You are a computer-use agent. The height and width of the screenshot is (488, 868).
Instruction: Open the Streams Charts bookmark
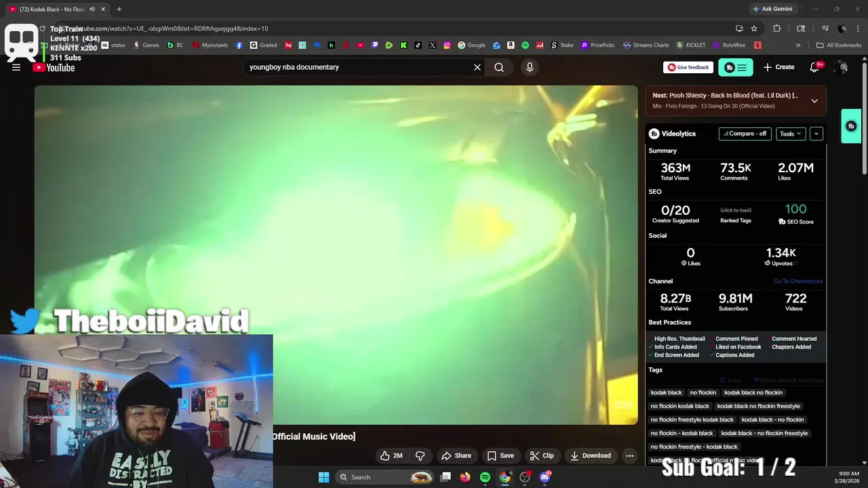[646, 45]
